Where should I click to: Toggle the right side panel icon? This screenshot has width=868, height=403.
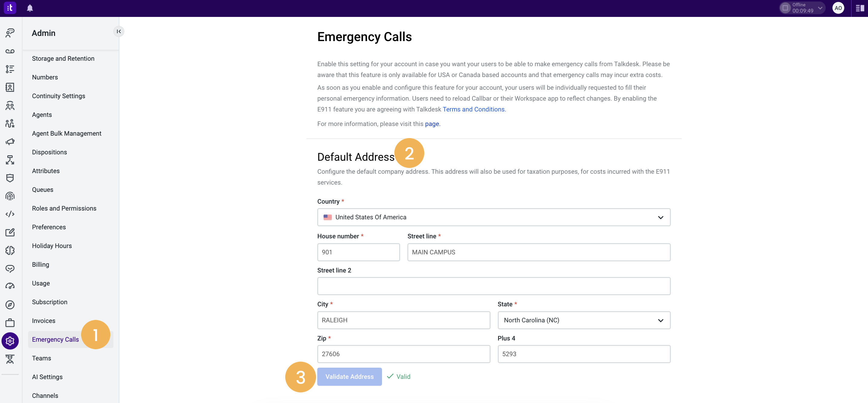860,8
